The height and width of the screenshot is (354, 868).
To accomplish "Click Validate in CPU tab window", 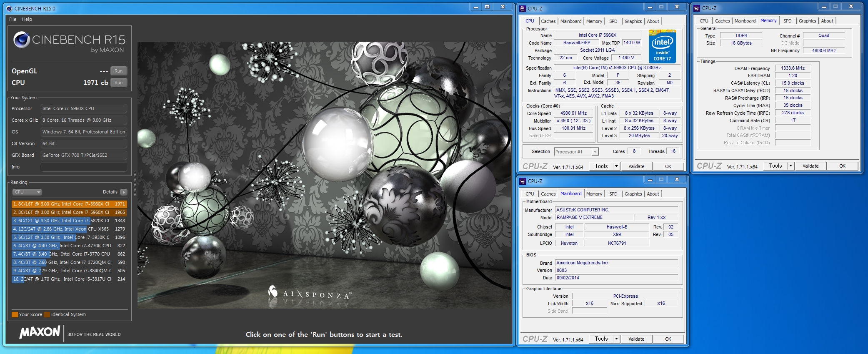I will tap(636, 166).
